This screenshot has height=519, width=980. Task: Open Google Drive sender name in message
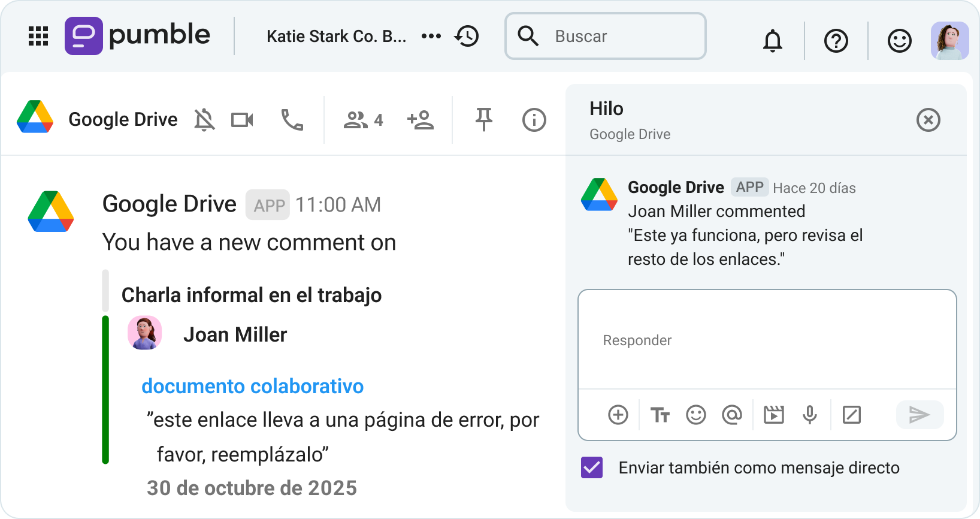coord(170,204)
